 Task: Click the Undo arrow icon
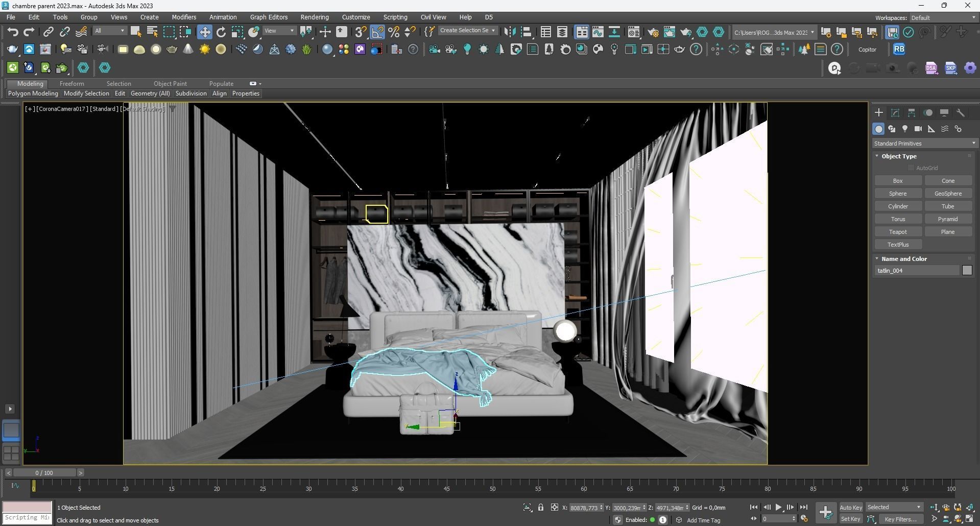[x=12, y=32]
